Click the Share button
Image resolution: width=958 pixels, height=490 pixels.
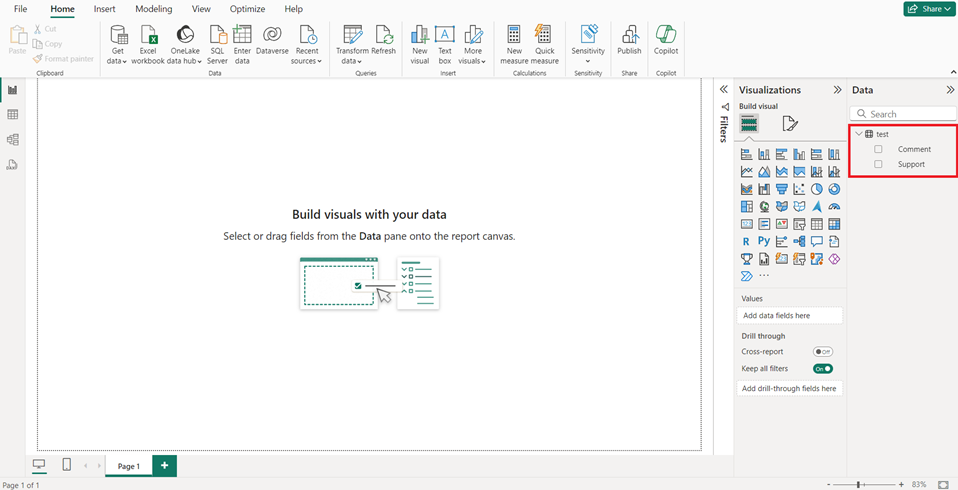(x=927, y=9)
